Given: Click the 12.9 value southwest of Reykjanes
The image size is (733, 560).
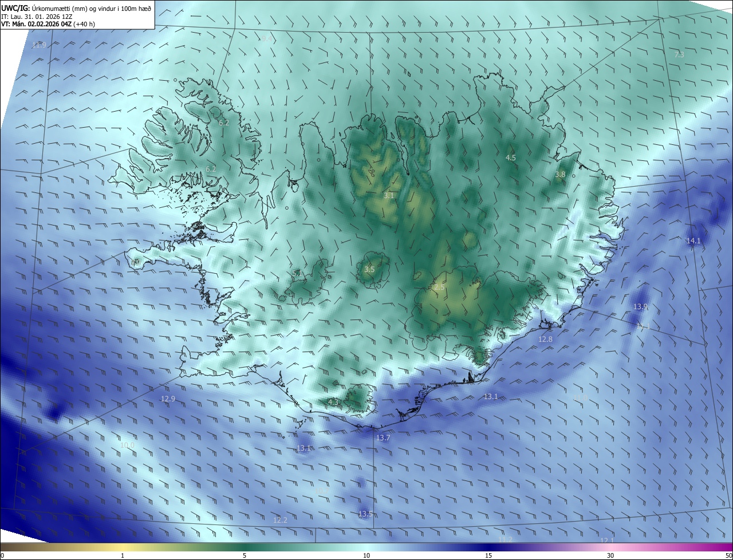Looking at the screenshot, I should 168,399.
